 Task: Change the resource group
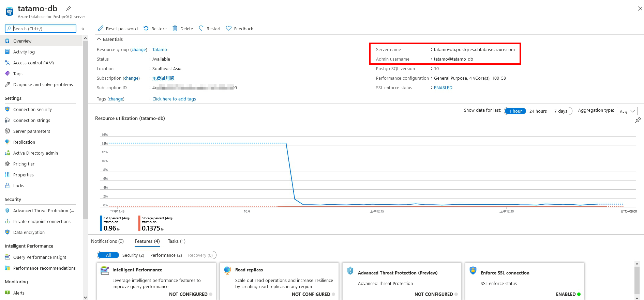pyautogui.click(x=139, y=49)
